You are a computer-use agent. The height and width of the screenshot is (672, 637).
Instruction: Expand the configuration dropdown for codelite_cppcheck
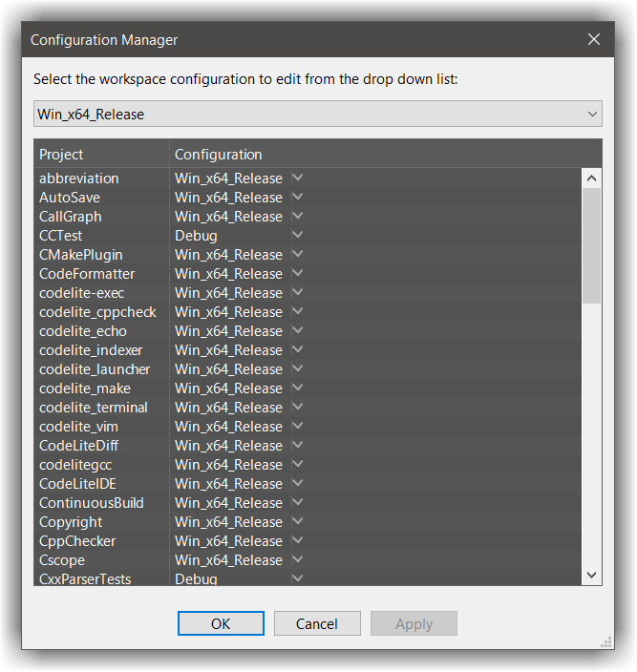click(298, 311)
